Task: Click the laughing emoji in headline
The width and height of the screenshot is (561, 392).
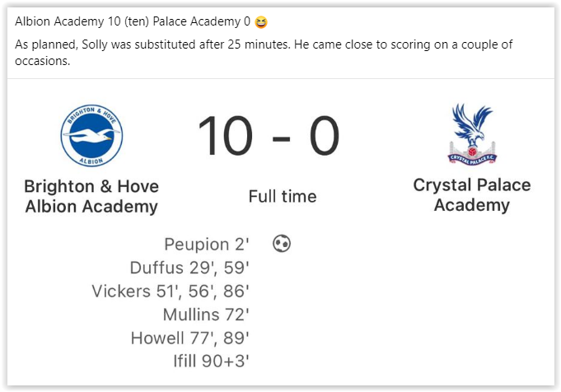Action: [x=261, y=22]
